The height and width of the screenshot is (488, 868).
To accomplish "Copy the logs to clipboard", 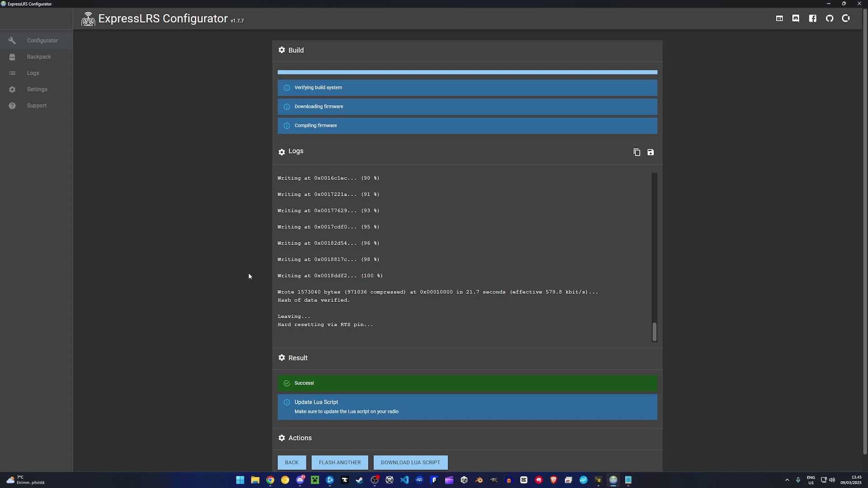I will 637,152.
